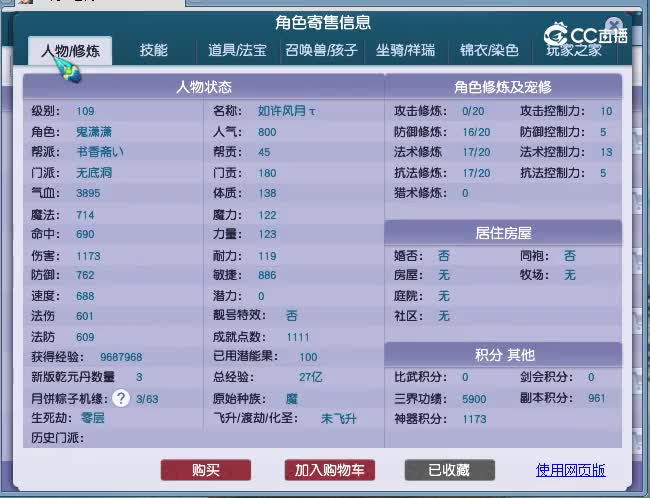The height and width of the screenshot is (498, 650).
Task: Open the 召唤兽/孩子 tab
Action: click(x=321, y=50)
